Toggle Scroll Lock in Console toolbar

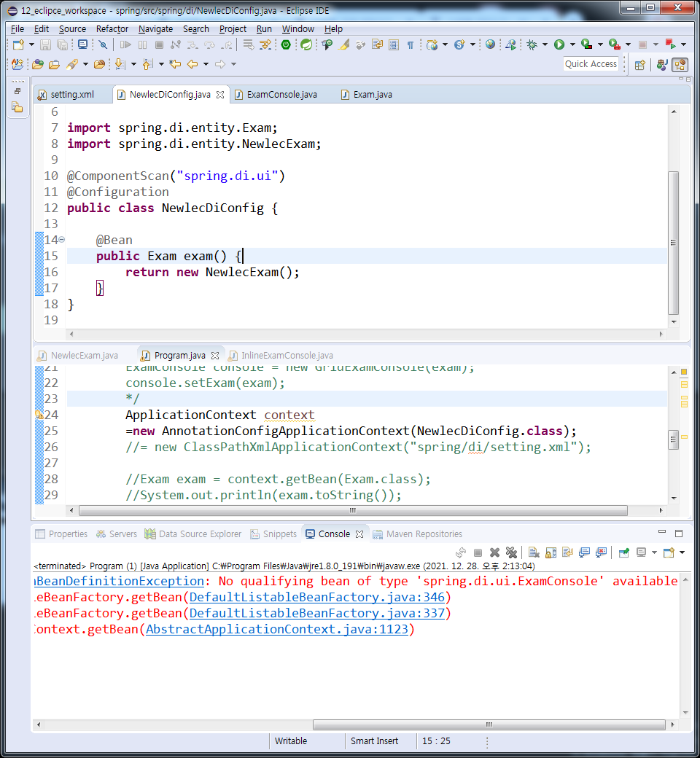(551, 552)
